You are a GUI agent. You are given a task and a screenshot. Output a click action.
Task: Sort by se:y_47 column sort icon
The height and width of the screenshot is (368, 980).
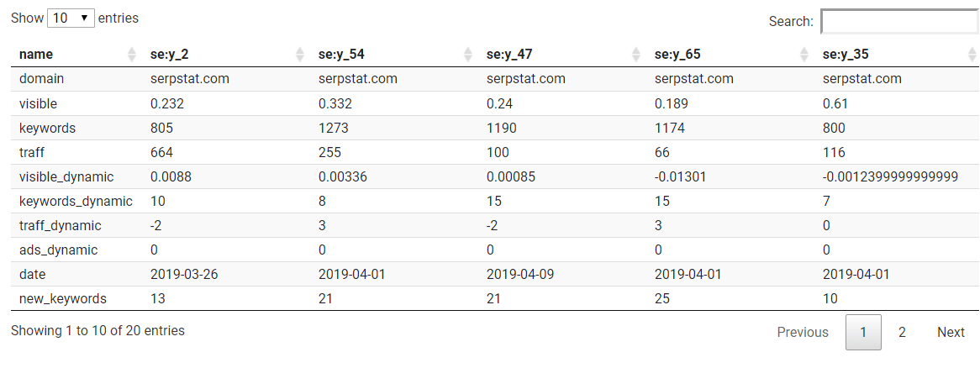point(636,55)
